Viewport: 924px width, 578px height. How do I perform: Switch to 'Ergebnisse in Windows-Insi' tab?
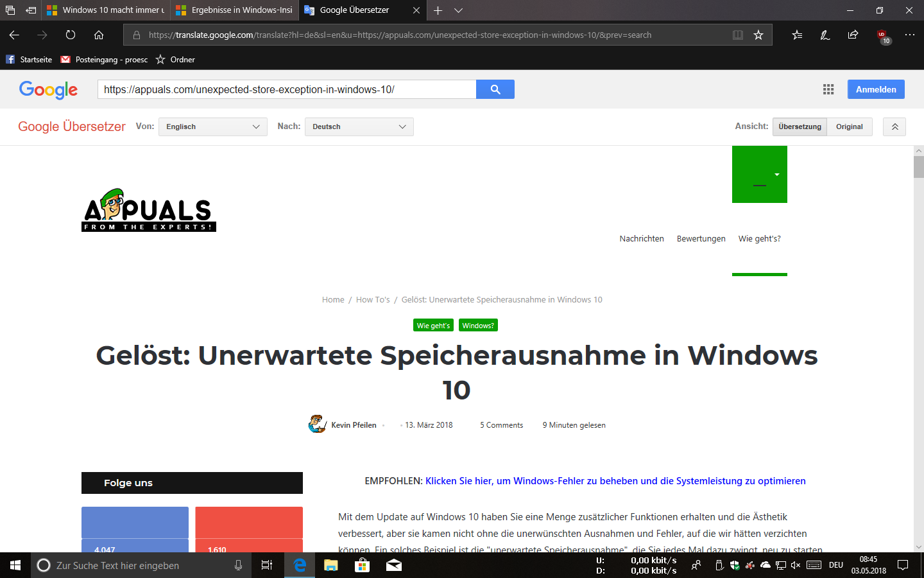pos(235,10)
